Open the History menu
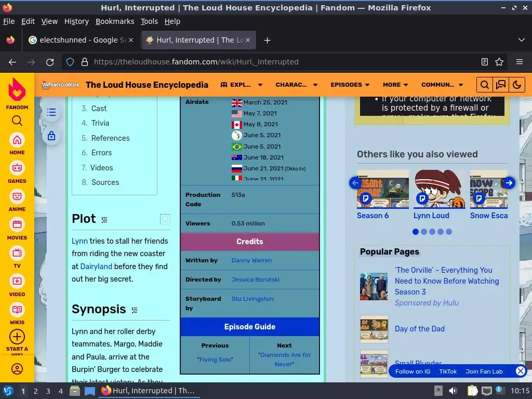The width and height of the screenshot is (532, 399). tap(76, 21)
